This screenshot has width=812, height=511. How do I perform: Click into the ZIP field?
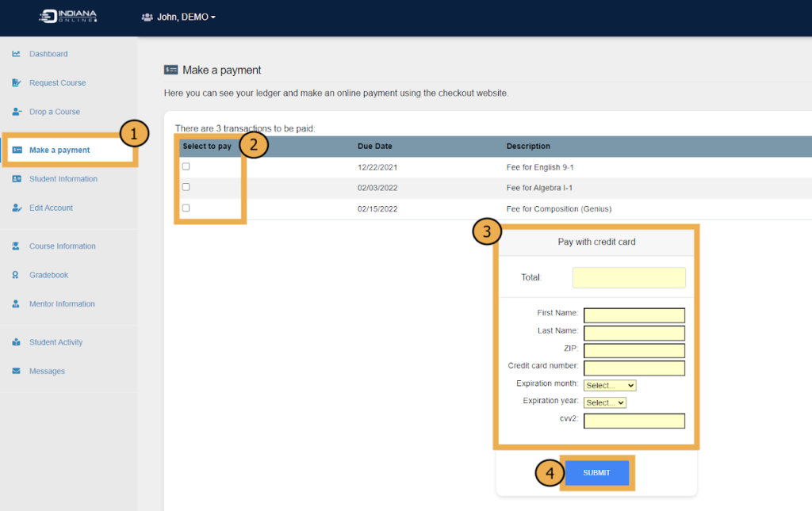(634, 350)
